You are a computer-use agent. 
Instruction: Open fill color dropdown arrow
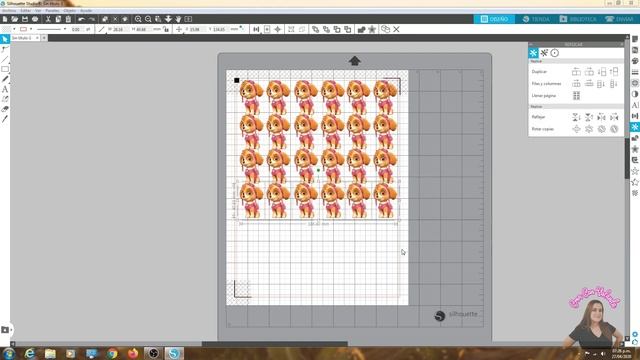14,29
